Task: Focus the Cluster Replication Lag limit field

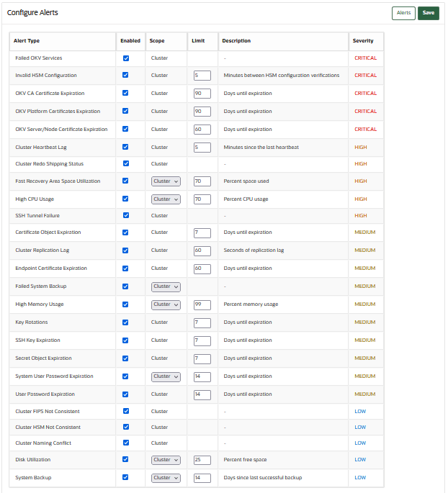Action: [x=202, y=250]
